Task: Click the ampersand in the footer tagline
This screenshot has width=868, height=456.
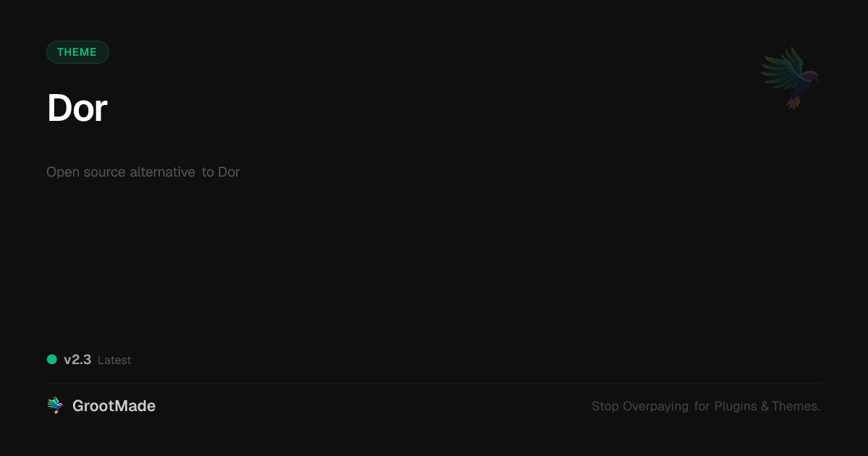Action: click(x=765, y=406)
